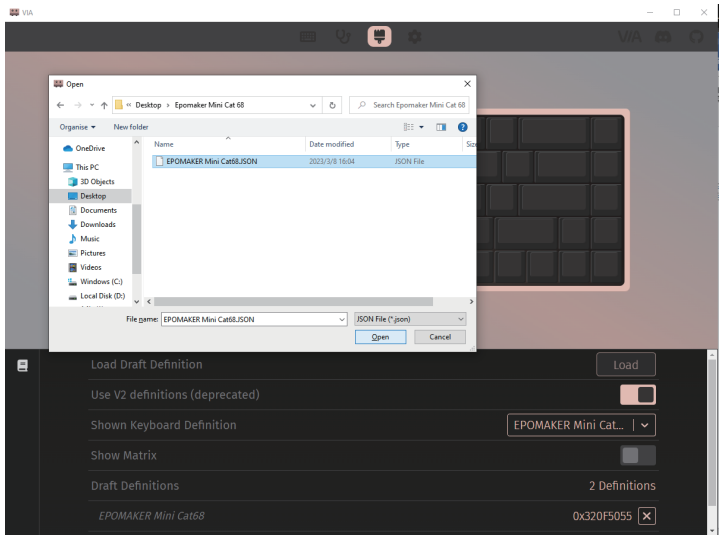This screenshot has height=539, width=723.
Task: Click the Discord icon in header
Action: point(663,36)
